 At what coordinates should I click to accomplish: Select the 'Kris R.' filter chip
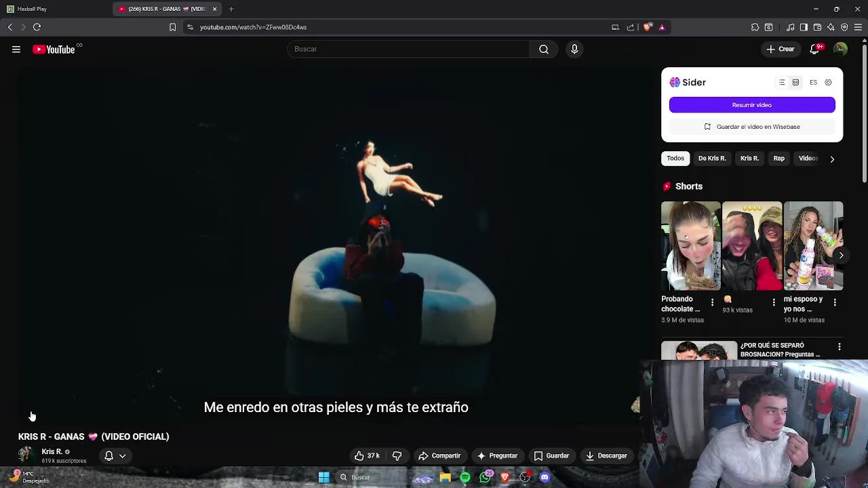click(x=749, y=159)
